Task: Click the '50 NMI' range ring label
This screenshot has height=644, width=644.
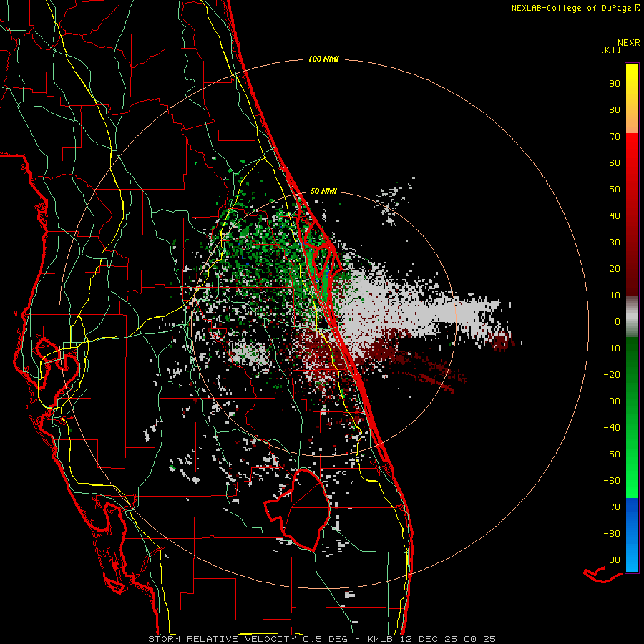Action: click(323, 191)
